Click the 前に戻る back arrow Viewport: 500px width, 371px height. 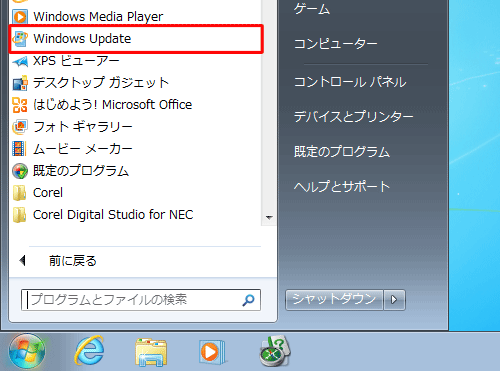(x=23, y=260)
